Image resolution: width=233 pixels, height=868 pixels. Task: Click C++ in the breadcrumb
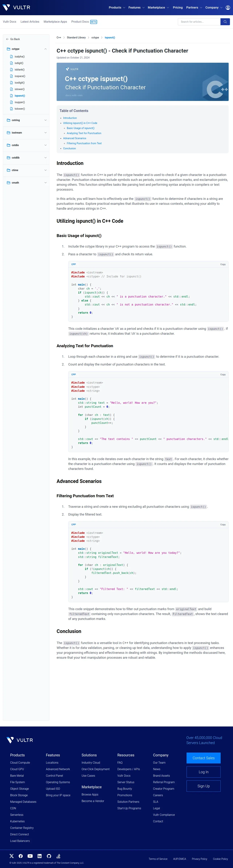pyautogui.click(x=59, y=37)
